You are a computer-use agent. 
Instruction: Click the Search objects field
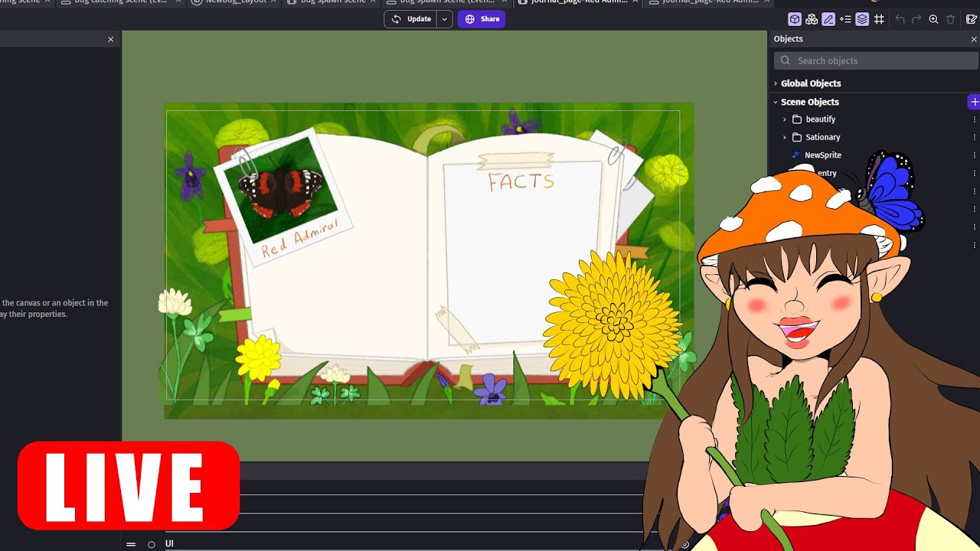pyautogui.click(x=876, y=60)
